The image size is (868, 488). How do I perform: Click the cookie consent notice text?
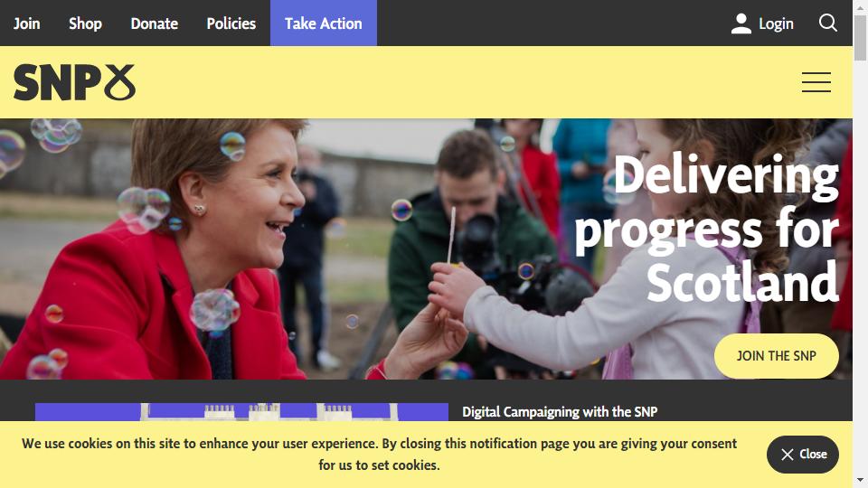(x=379, y=455)
